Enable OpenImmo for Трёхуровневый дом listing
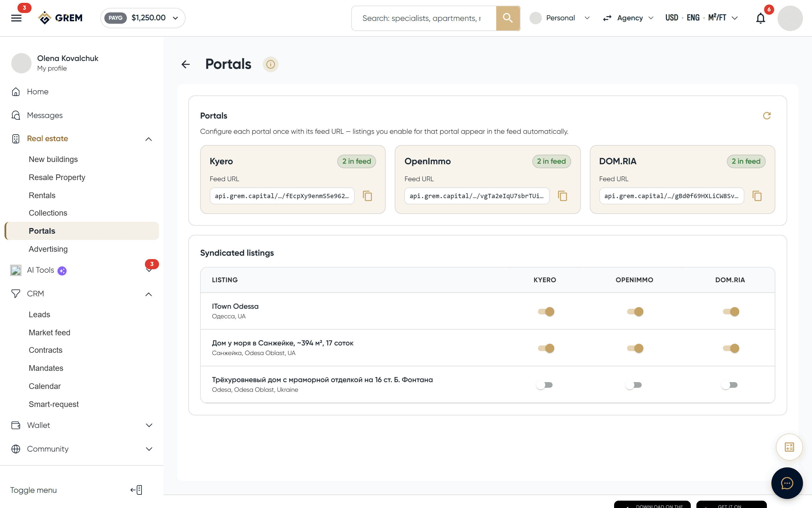The width and height of the screenshot is (812, 508). [634, 385]
